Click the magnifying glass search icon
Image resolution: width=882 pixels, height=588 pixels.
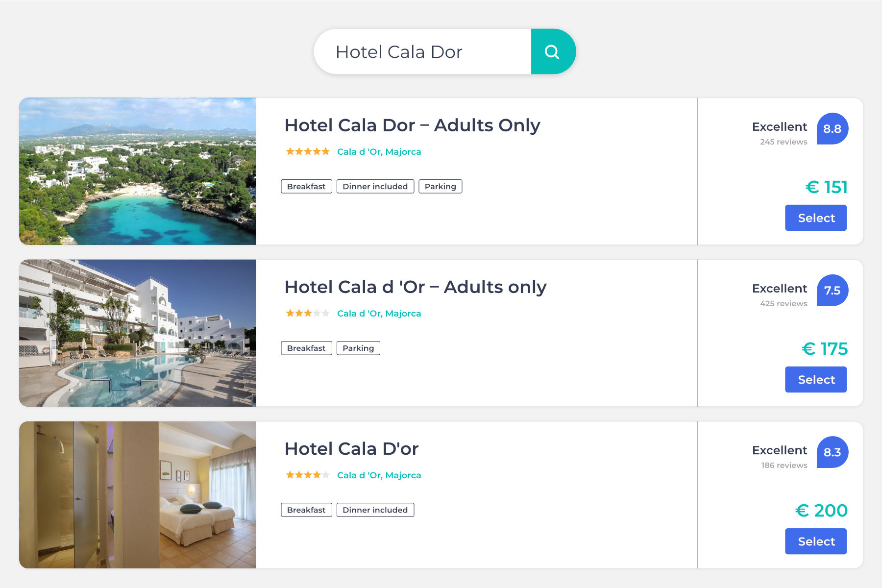pyautogui.click(x=552, y=52)
